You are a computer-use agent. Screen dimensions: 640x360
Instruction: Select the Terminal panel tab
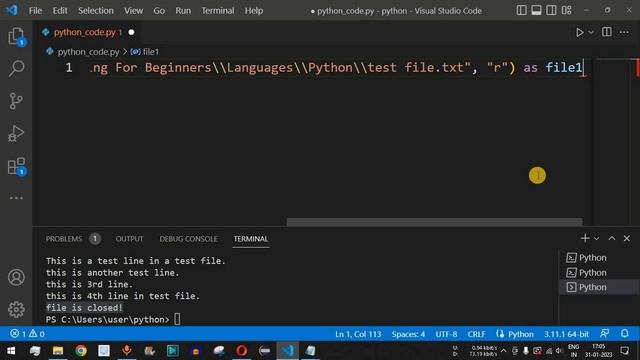[251, 239]
